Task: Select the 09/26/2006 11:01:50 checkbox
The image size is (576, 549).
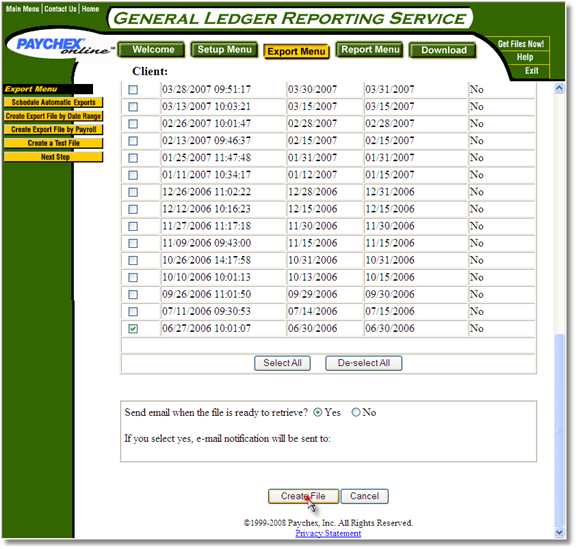Action: [x=133, y=295]
